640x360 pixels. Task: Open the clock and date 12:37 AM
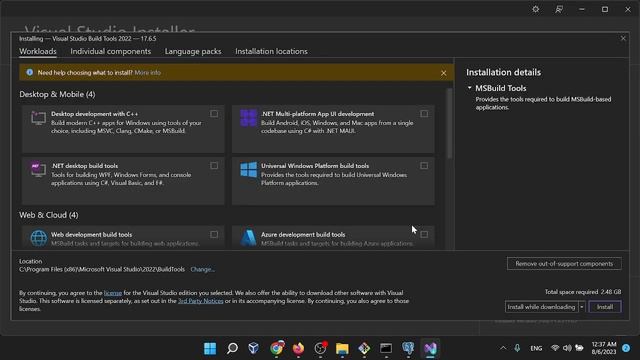(604, 348)
